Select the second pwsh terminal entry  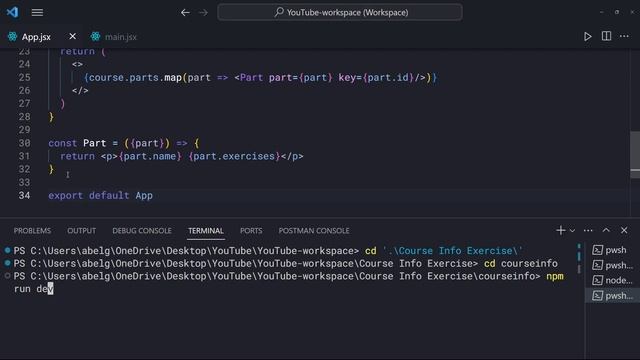[612, 265]
